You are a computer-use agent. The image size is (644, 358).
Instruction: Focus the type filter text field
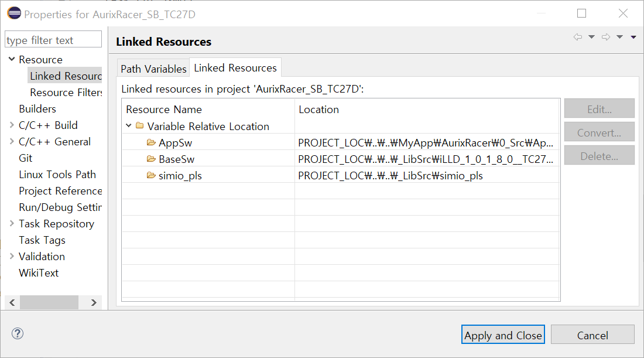coord(53,39)
